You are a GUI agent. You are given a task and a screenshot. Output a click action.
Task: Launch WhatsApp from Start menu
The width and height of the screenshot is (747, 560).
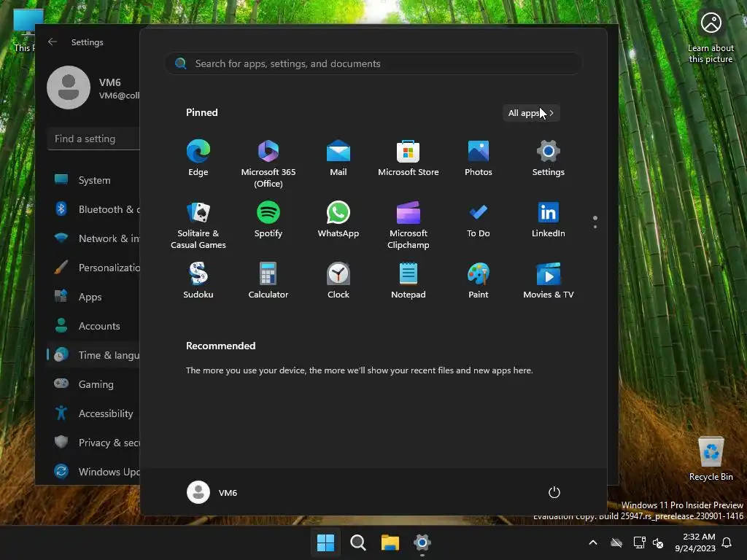pos(338,219)
